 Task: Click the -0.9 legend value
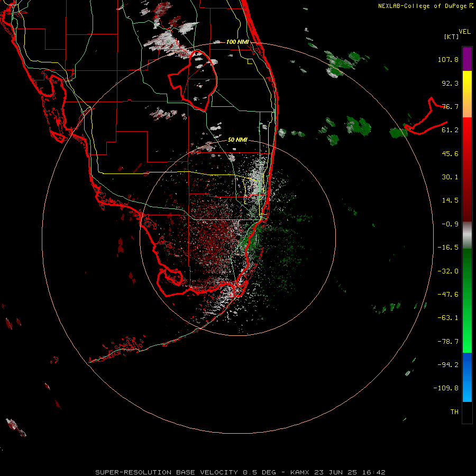(450, 224)
